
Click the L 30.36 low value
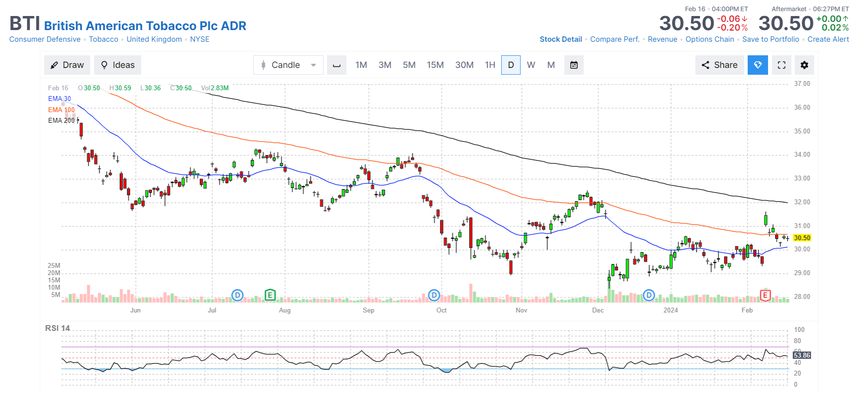click(150, 88)
